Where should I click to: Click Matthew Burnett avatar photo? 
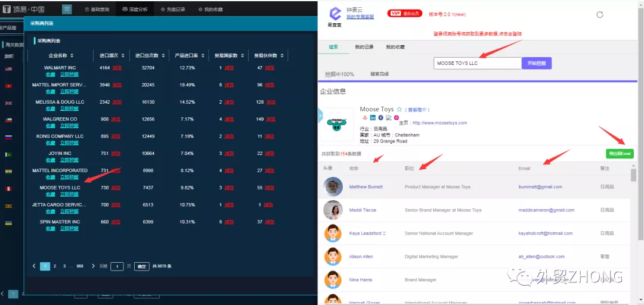[333, 187]
